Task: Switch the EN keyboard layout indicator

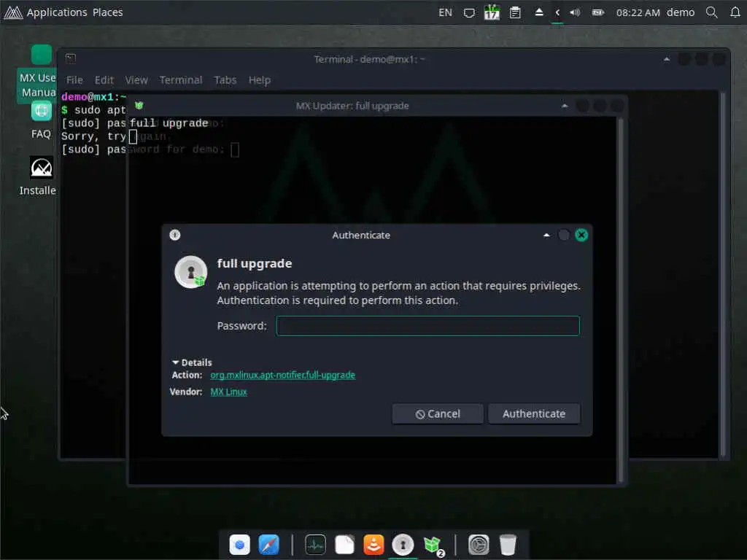Action: [x=445, y=12]
